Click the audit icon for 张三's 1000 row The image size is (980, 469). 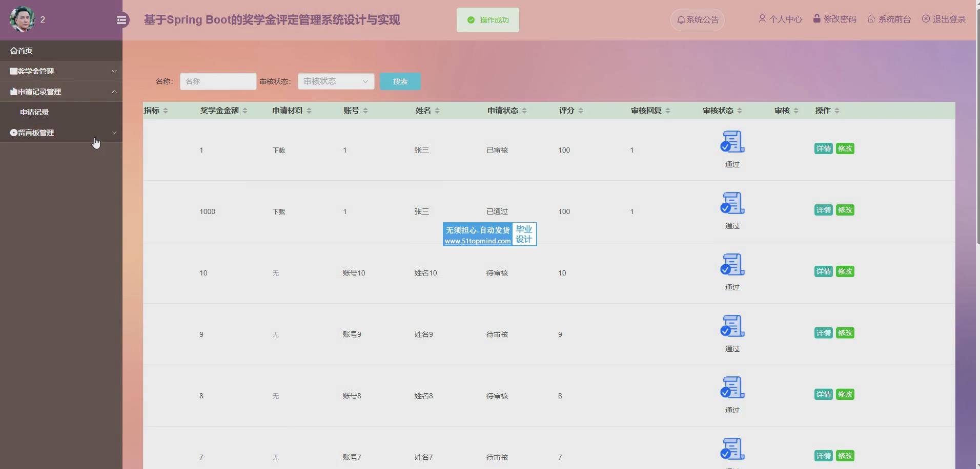click(732, 203)
